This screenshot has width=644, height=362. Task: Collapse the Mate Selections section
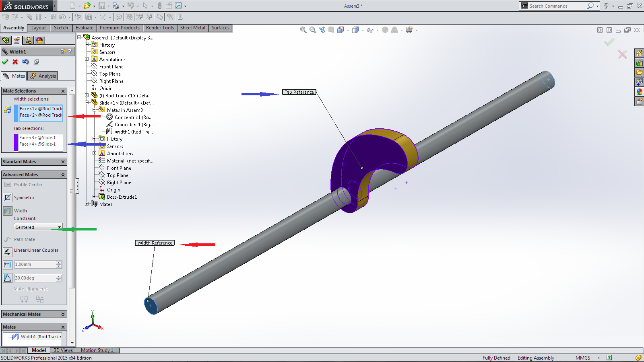63,91
